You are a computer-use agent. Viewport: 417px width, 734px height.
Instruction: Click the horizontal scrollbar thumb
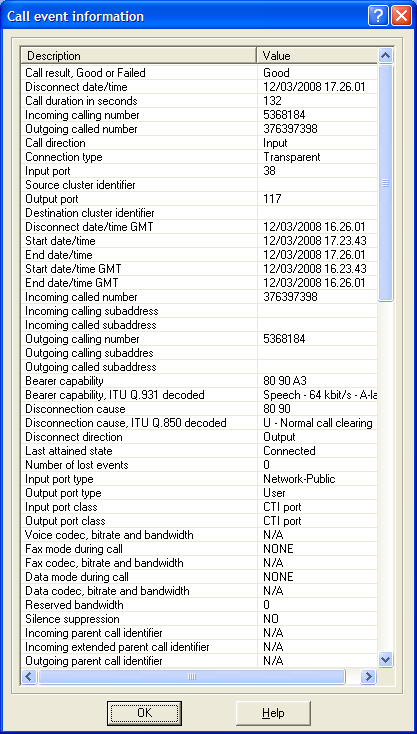tap(191, 676)
